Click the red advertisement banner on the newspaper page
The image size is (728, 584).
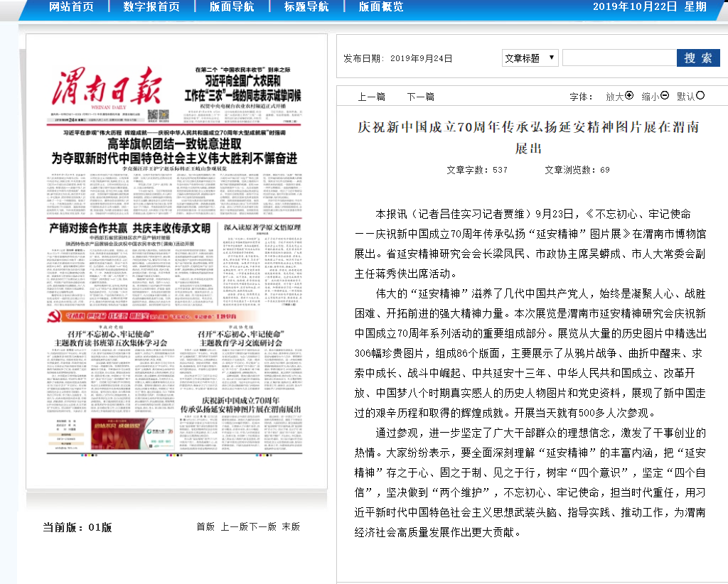pos(133,433)
